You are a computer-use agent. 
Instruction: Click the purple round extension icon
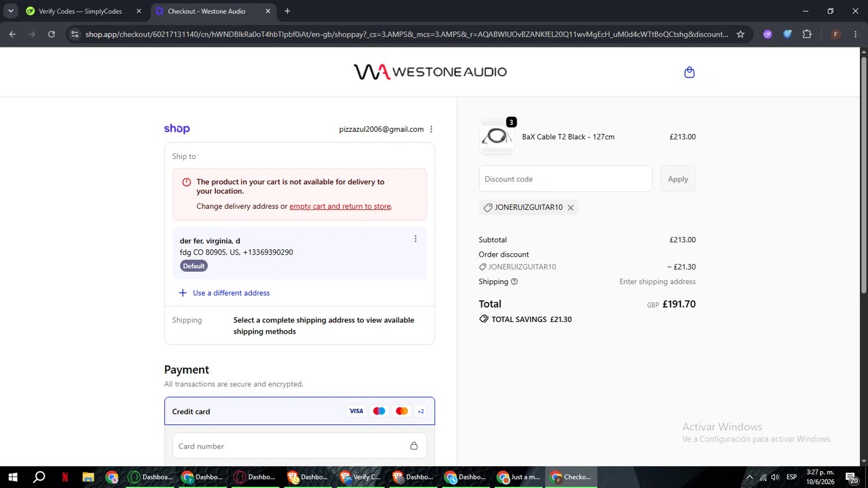pyautogui.click(x=768, y=34)
